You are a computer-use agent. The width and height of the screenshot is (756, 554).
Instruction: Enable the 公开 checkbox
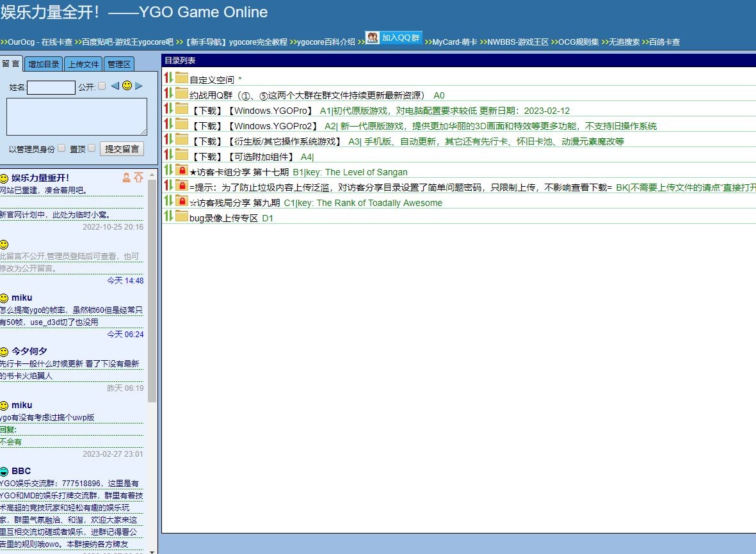coord(102,85)
